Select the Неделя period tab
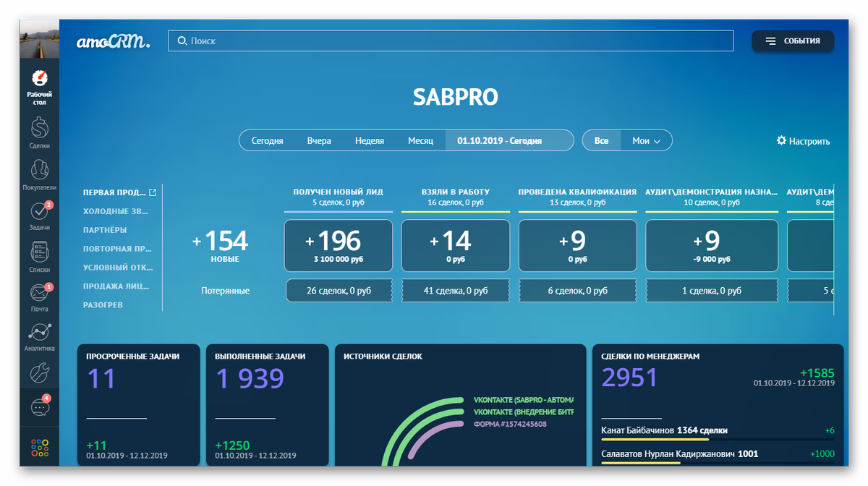 click(370, 141)
